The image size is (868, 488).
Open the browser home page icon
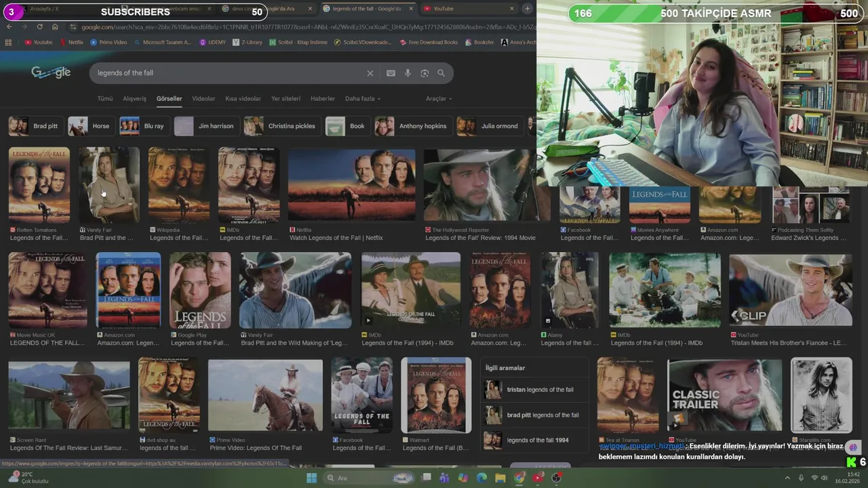click(x=55, y=26)
